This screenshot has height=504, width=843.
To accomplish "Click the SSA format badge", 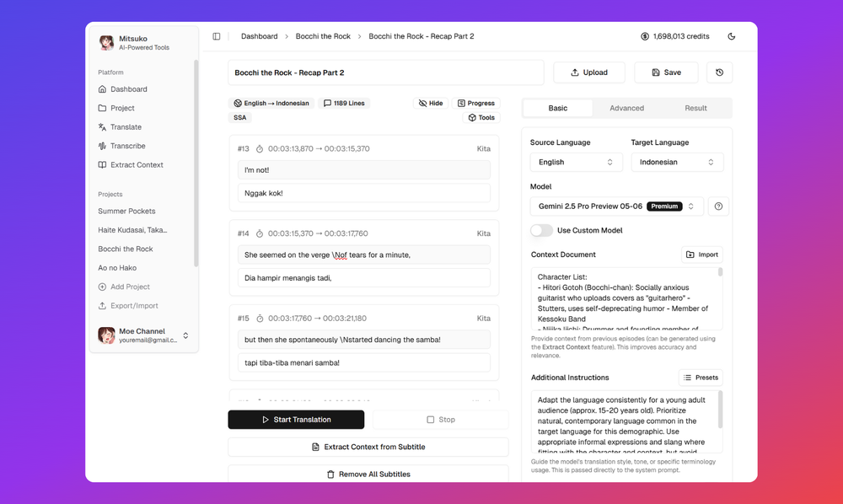I will point(239,118).
